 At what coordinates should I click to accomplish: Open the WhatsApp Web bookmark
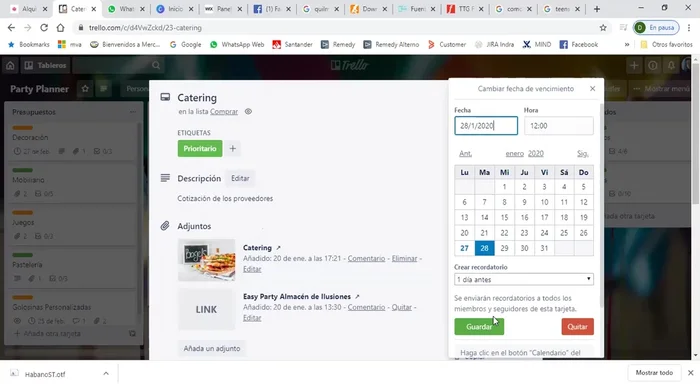click(x=237, y=45)
